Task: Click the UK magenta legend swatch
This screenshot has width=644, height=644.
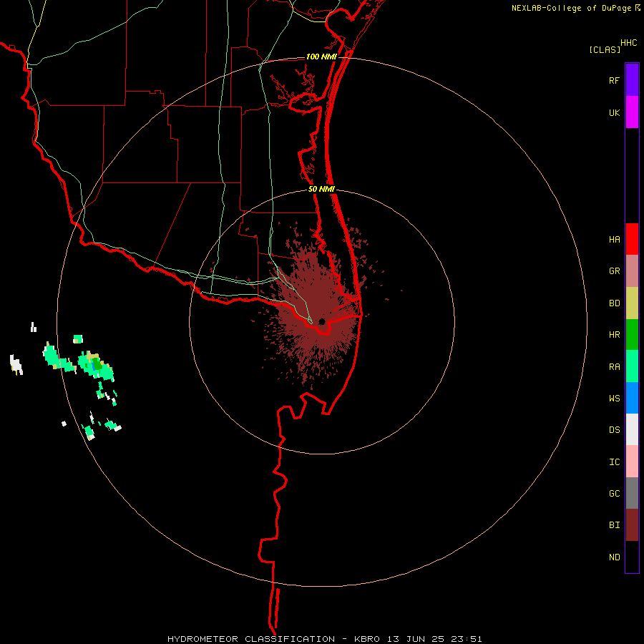Action: coord(632,112)
